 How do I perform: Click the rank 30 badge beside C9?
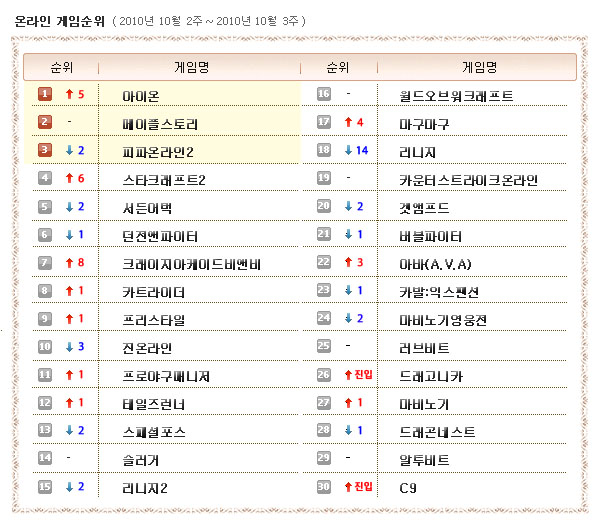(x=324, y=487)
